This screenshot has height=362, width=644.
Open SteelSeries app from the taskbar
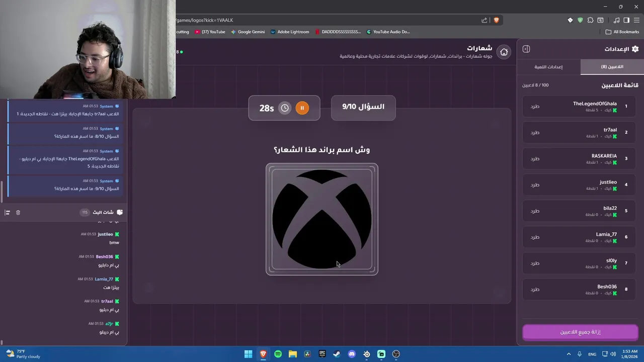366,354
